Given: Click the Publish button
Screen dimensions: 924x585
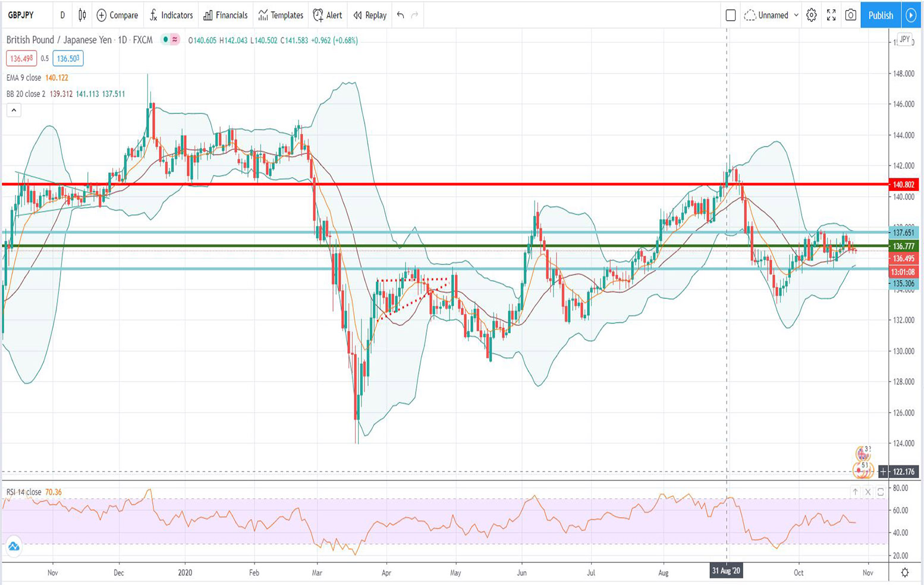Looking at the screenshot, I should 880,15.
